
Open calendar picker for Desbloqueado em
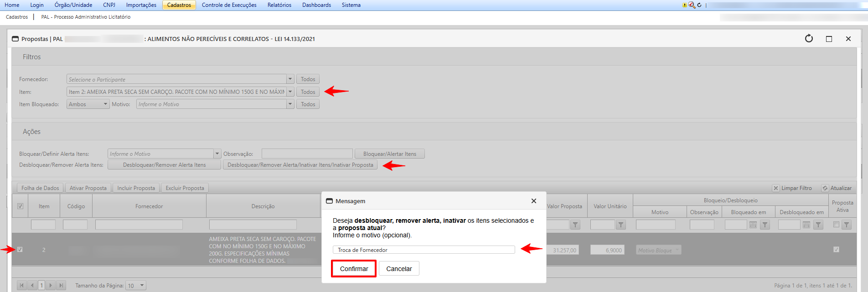[x=806, y=225]
